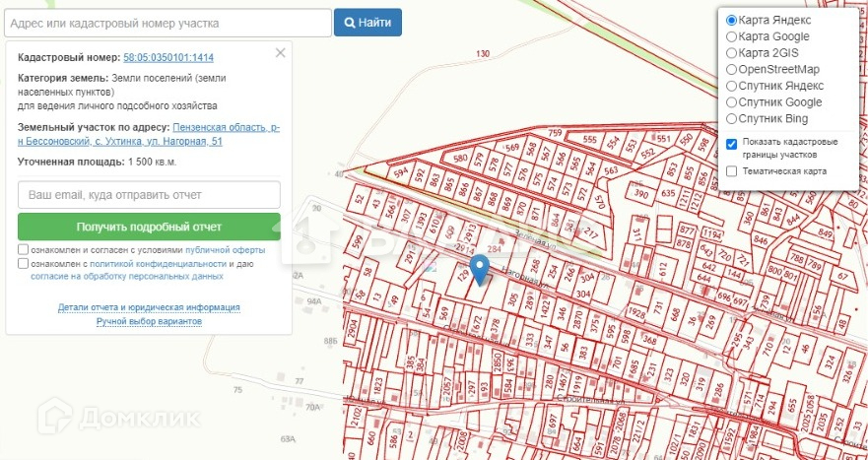Image resolution: width=868 pixels, height=460 pixels.
Task: Click parcel 2904 on the map
Action: point(351,327)
